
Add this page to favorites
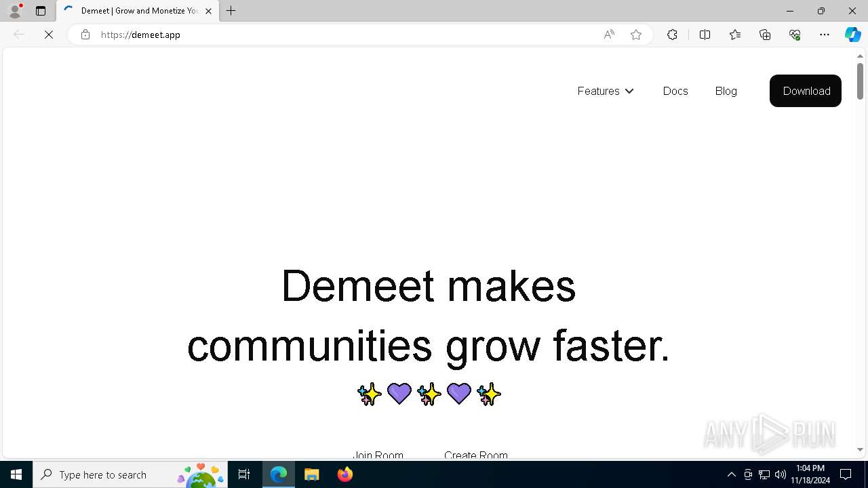point(636,35)
